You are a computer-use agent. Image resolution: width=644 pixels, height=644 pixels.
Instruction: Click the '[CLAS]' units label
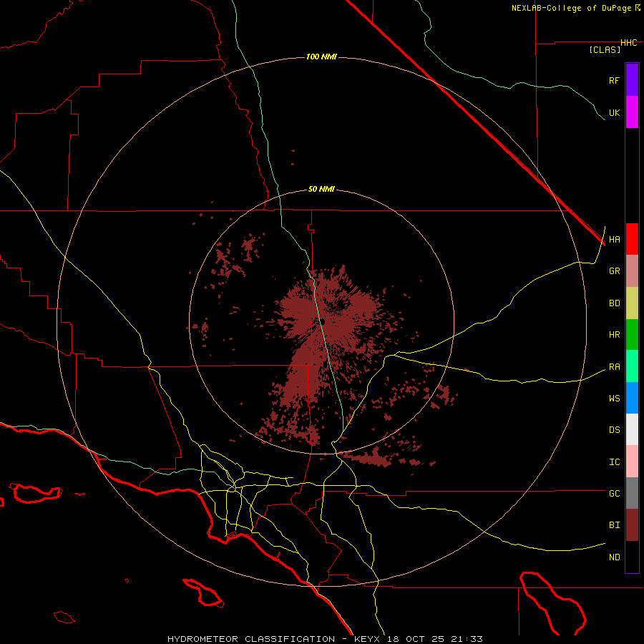pyautogui.click(x=605, y=49)
